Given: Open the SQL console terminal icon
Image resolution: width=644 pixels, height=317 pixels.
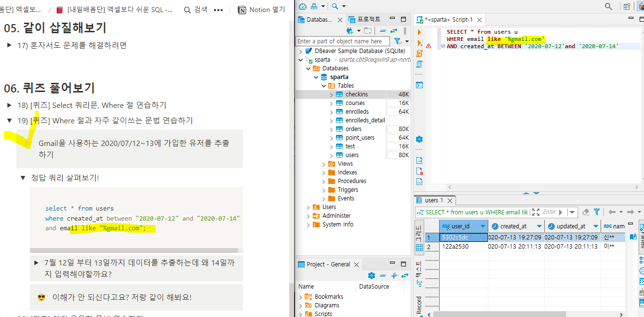Looking at the screenshot, I should click(419, 85).
